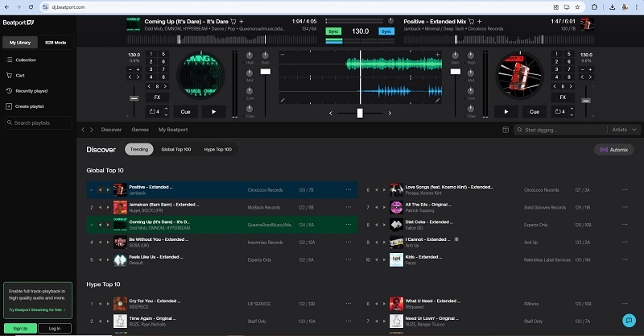Click Search playlists field
644x336 pixels.
tap(38, 123)
